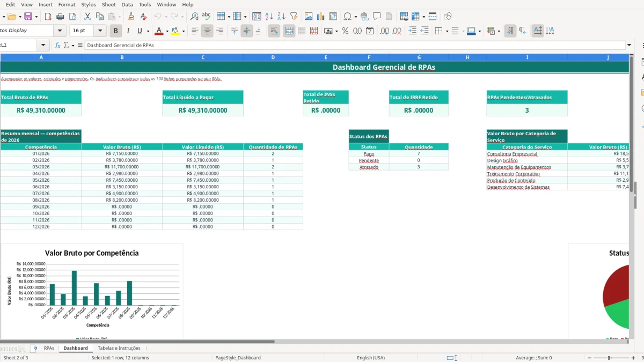Open the Data menu
644x362 pixels.
[x=127, y=4]
